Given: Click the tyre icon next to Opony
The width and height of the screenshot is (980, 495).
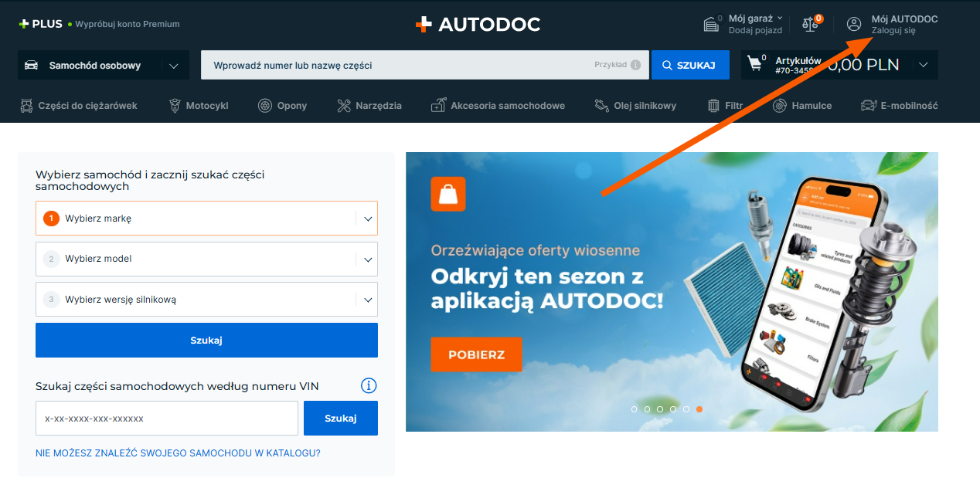Looking at the screenshot, I should (x=265, y=106).
